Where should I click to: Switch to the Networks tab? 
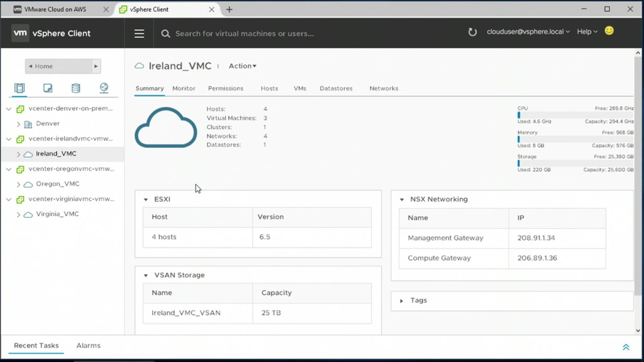click(x=384, y=88)
